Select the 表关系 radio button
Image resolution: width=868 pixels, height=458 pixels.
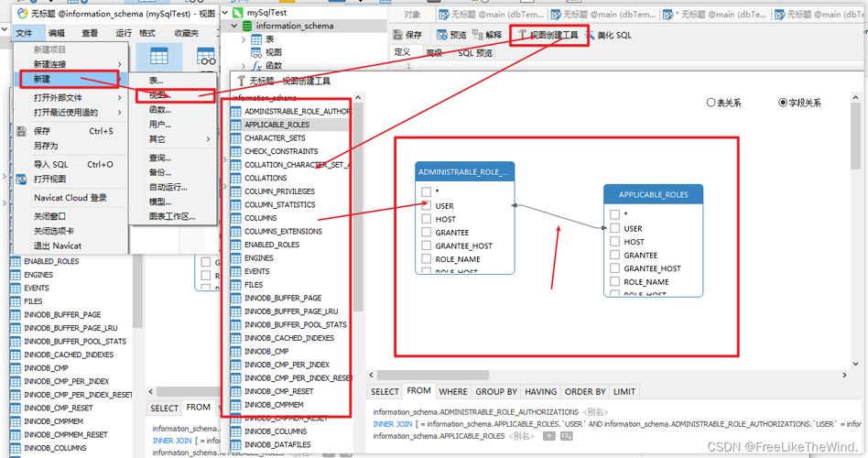point(711,104)
